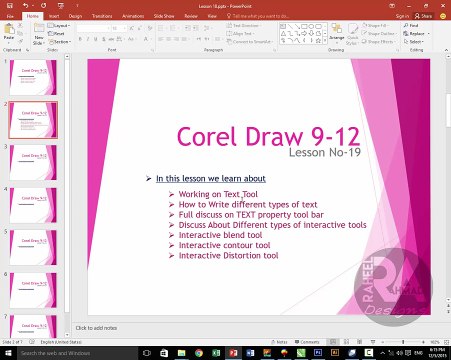This screenshot has height=360, width=451.
Task: Open Shape Effects menu
Action: point(378,42)
